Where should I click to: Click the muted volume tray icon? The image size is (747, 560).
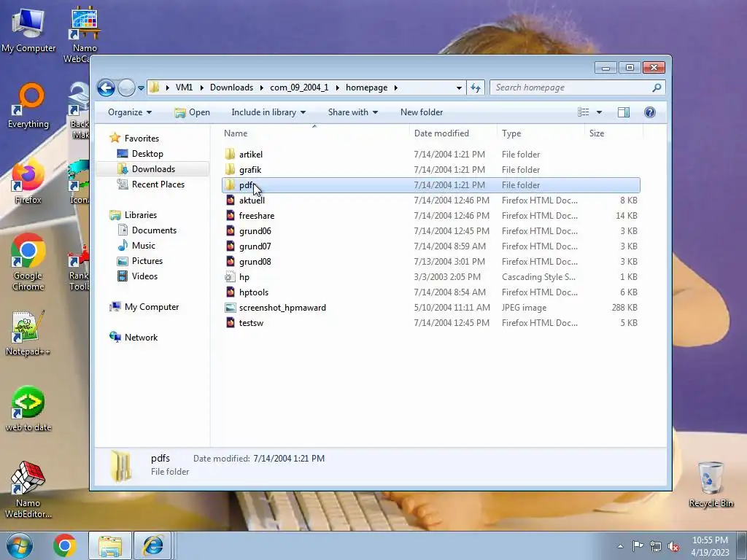click(x=673, y=546)
